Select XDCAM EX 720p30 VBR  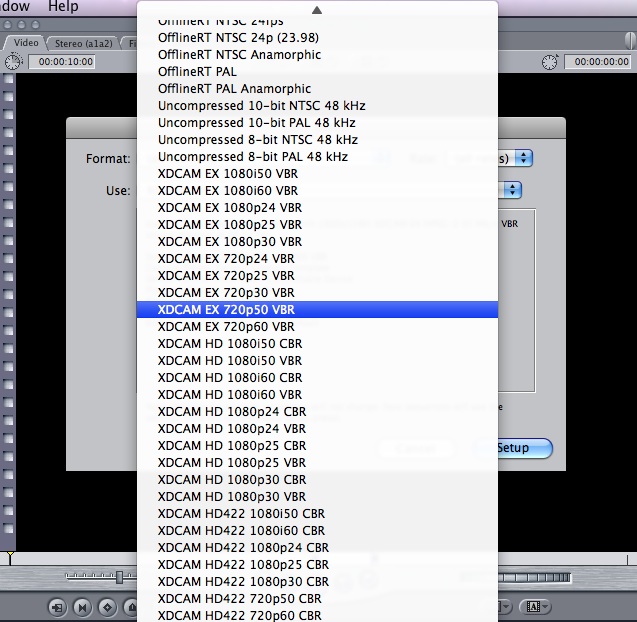317,293
